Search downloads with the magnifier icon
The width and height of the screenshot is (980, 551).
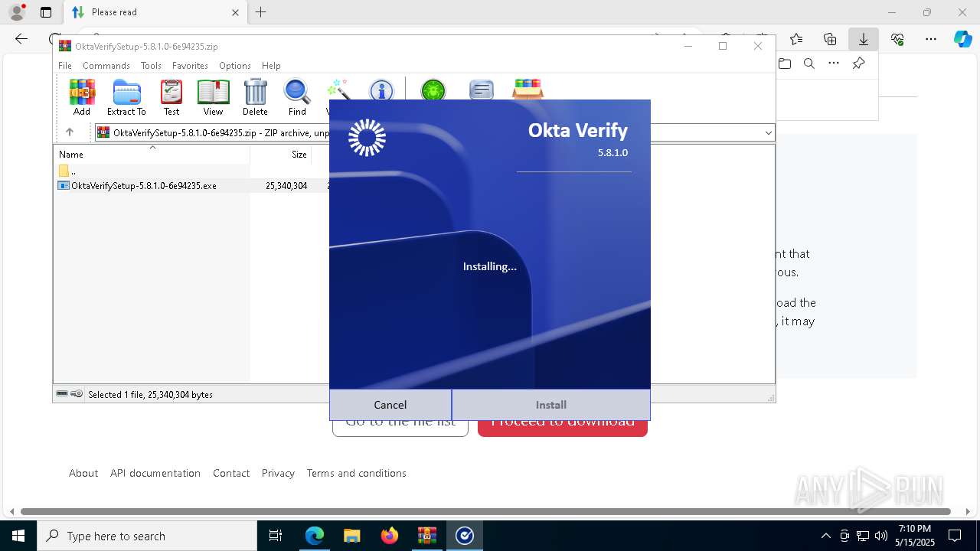[809, 64]
